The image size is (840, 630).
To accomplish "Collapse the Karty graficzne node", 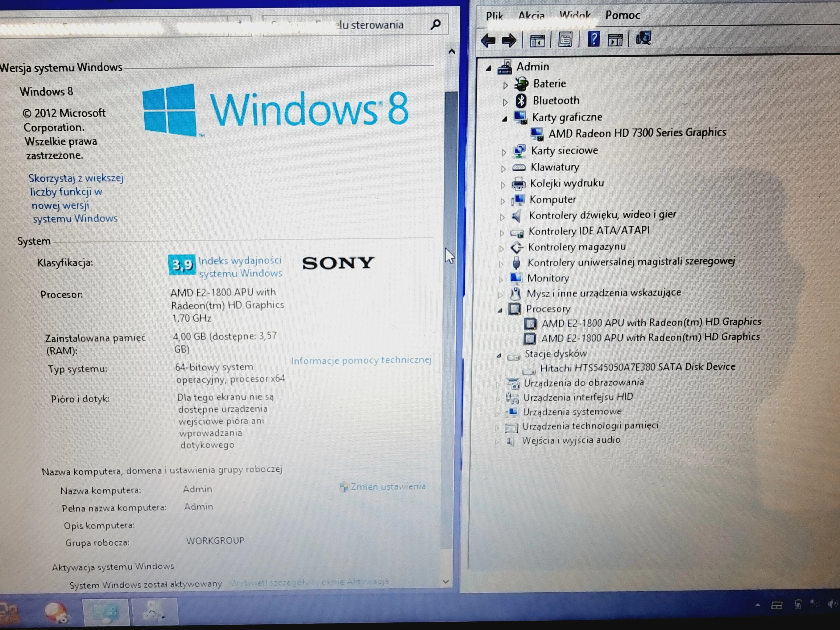I will 504,119.
